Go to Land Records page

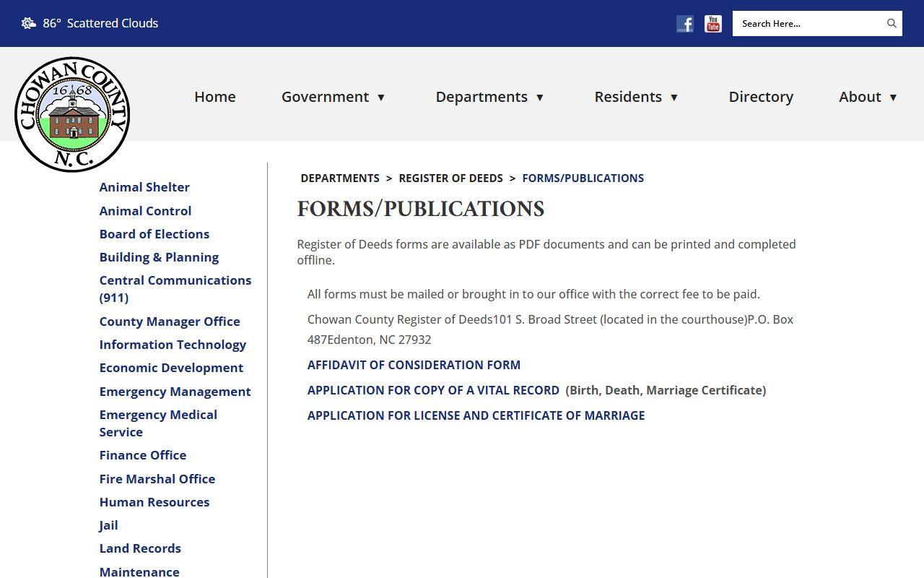point(140,548)
